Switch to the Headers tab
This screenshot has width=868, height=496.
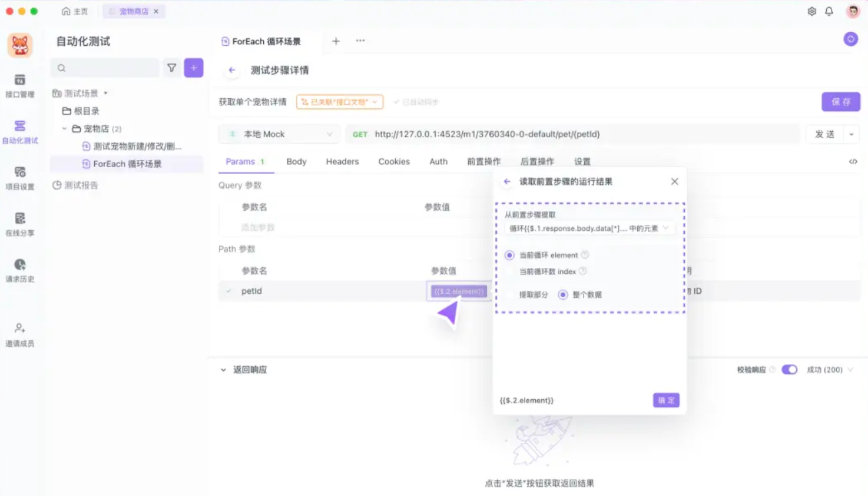click(341, 161)
